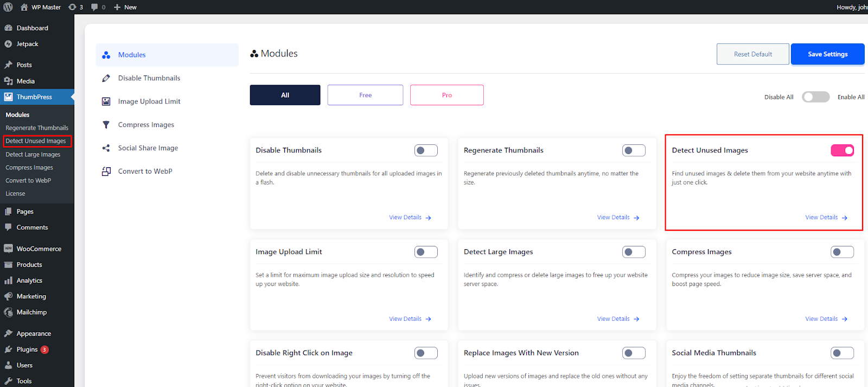This screenshot has width=868, height=387.
Task: Open Detect Unused Images submenu item
Action: (x=36, y=141)
